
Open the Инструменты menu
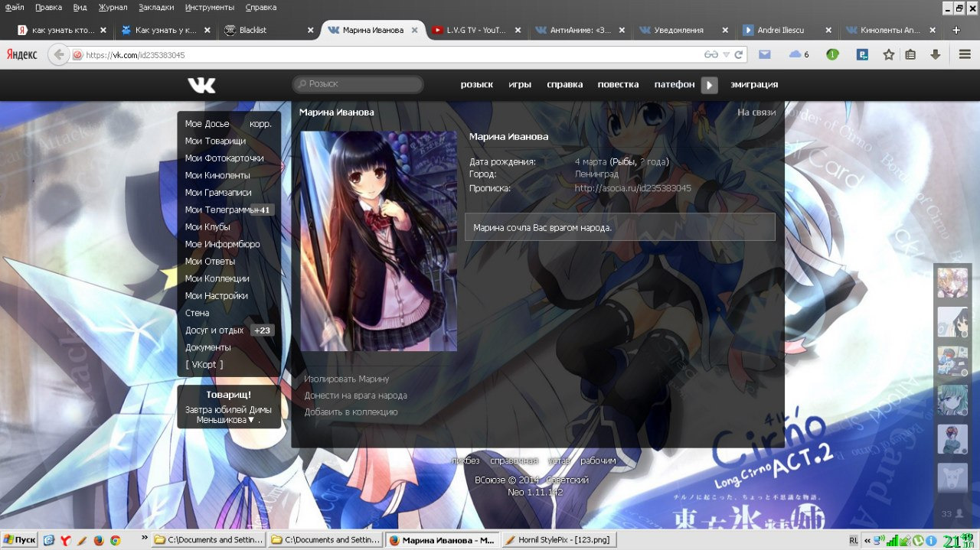(x=210, y=7)
